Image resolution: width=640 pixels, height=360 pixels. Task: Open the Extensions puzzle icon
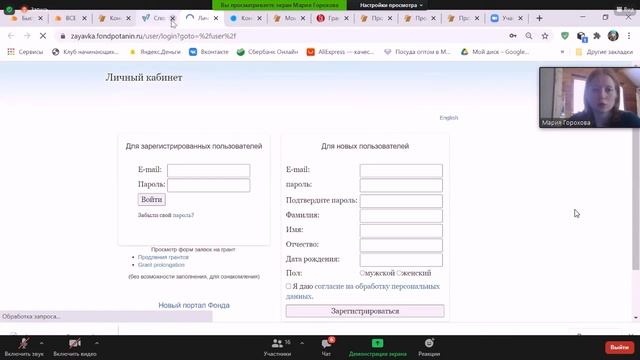[x=597, y=36]
